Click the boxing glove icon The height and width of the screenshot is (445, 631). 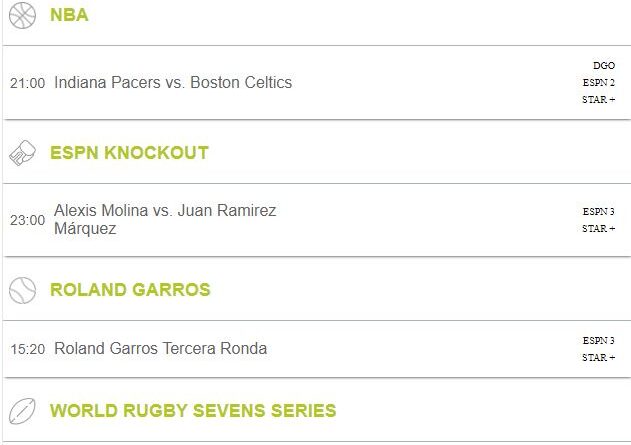tap(23, 153)
